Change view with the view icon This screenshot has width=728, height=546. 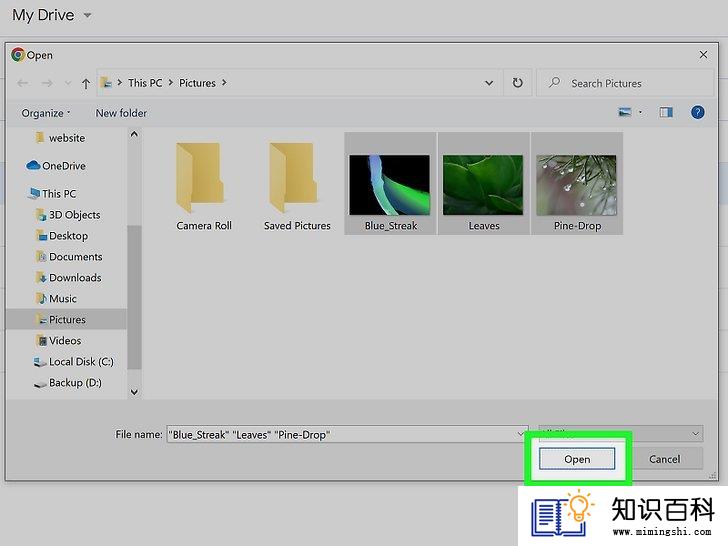click(x=624, y=112)
